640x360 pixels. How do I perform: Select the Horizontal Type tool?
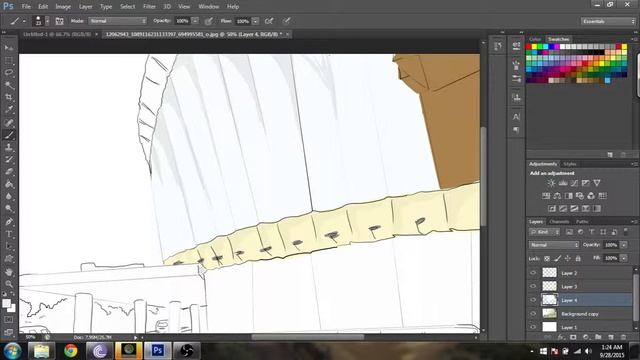coord(9,234)
